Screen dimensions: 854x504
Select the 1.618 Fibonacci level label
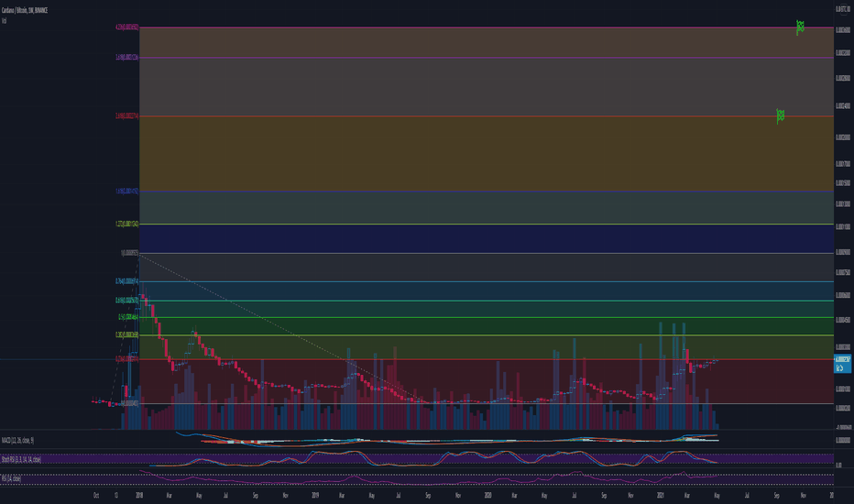(x=126, y=191)
